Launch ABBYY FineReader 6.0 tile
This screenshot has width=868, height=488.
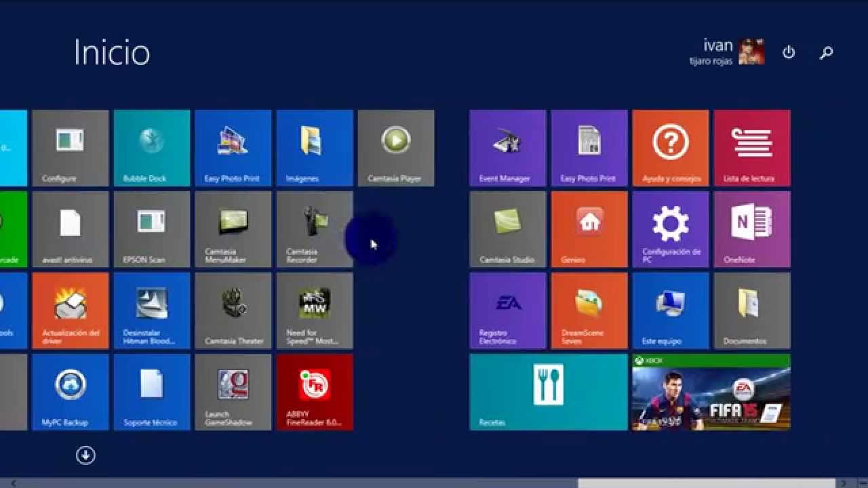click(x=315, y=392)
